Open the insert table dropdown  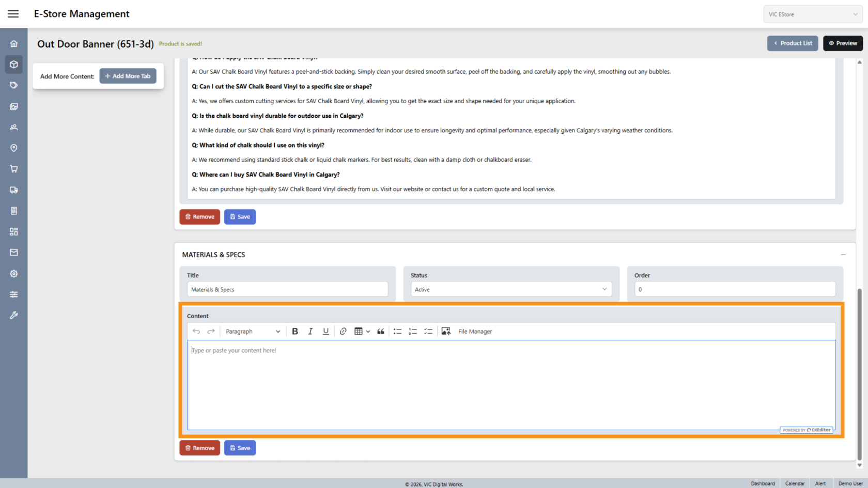[x=362, y=332]
